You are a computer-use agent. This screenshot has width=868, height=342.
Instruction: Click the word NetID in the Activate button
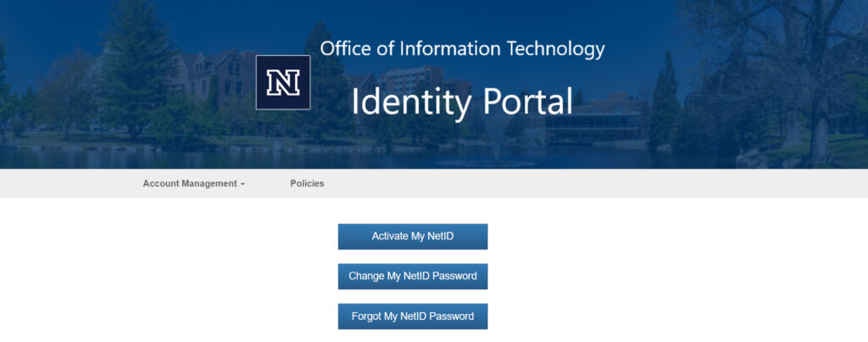point(437,236)
